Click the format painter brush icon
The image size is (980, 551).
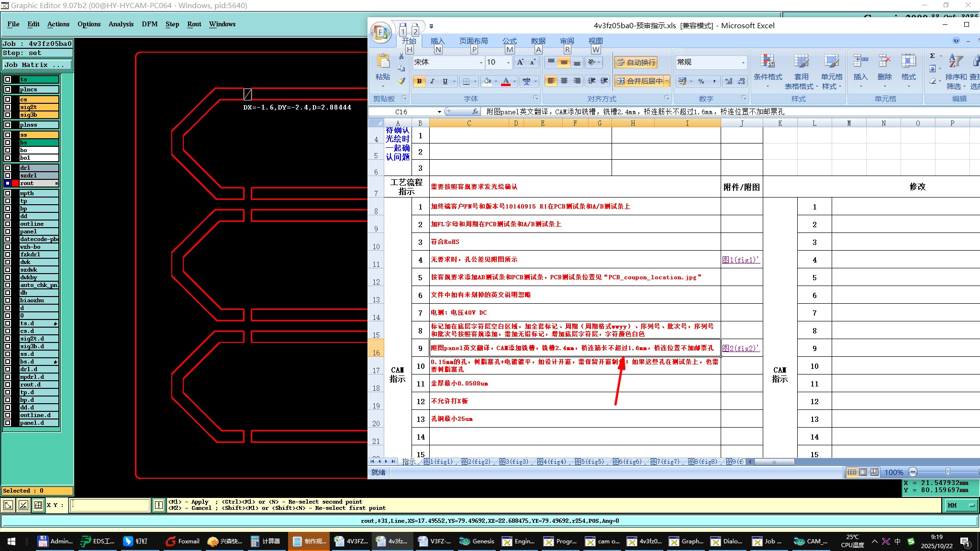[401, 81]
